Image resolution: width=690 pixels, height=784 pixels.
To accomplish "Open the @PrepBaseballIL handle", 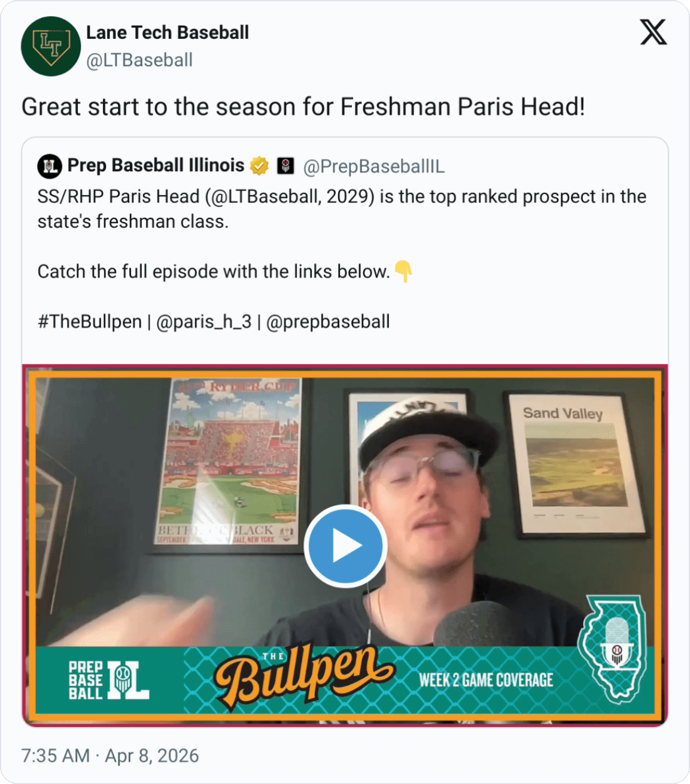I will tap(374, 166).
